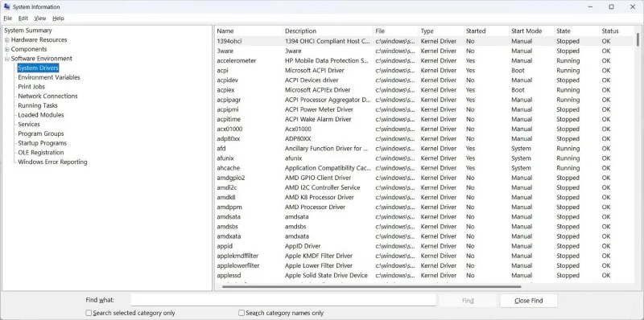This screenshot has height=320, width=644.
Task: Select the amdk8 driver row
Action: pos(424,197)
